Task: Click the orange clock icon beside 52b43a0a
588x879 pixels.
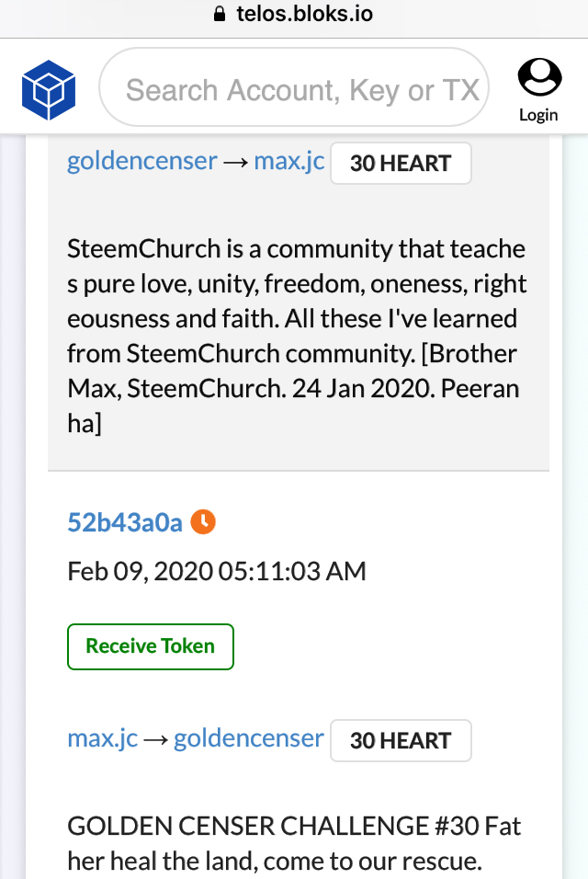Action: 203,522
